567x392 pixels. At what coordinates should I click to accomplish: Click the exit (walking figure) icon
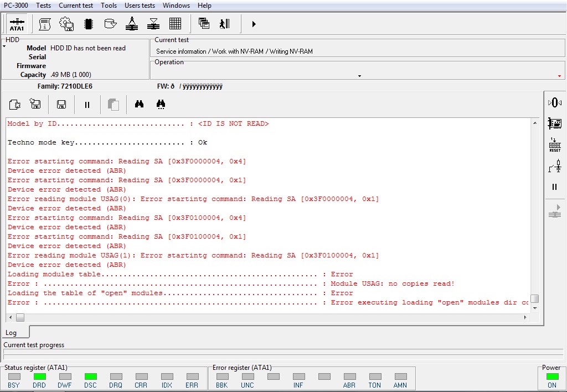pos(225,24)
